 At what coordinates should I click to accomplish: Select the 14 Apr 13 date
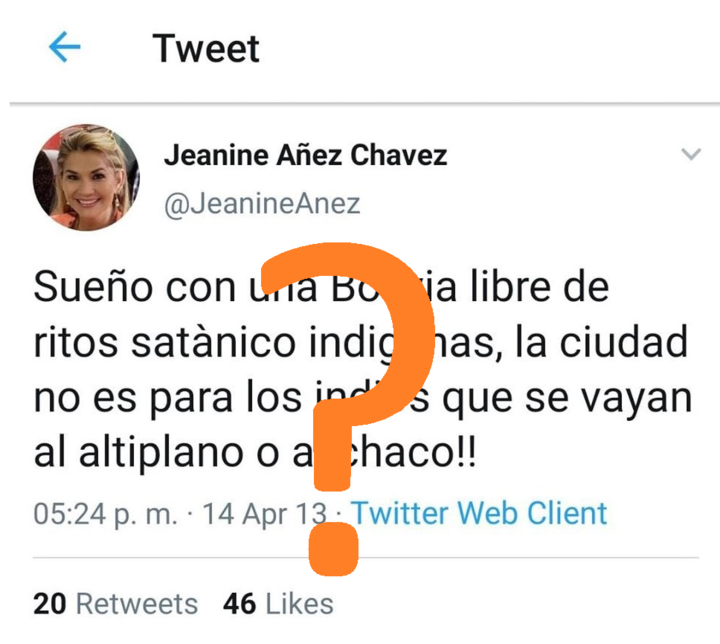[265, 514]
